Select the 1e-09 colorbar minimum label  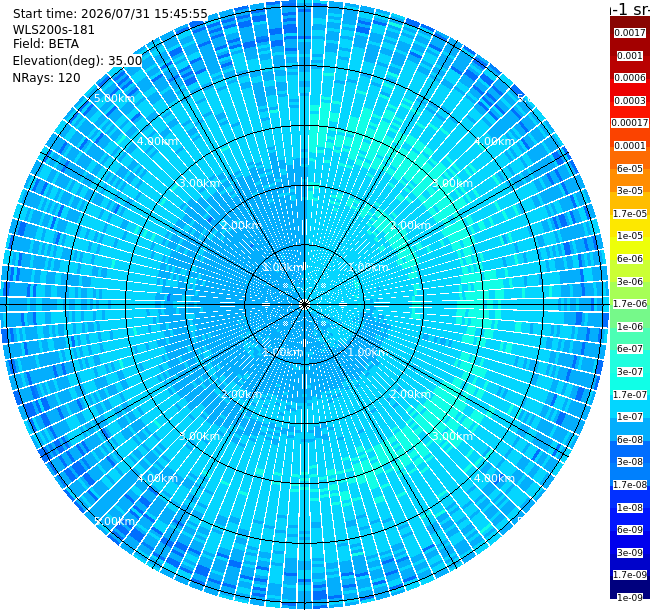630,597
